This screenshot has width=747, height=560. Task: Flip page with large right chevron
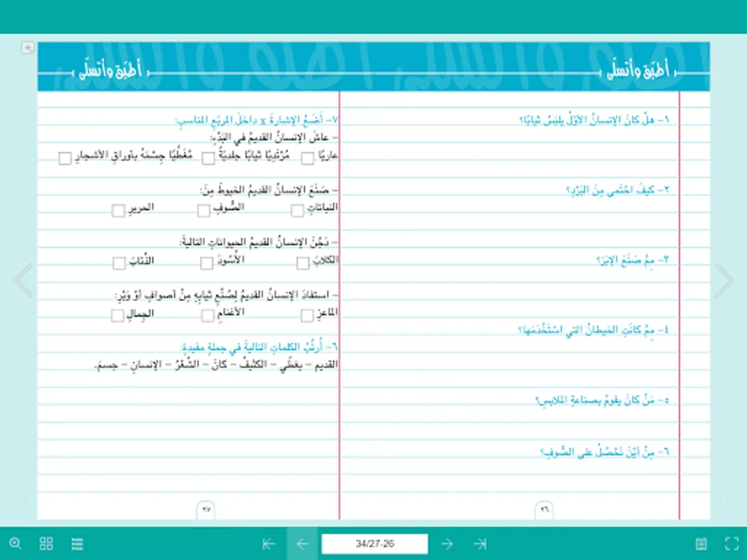pos(724,280)
